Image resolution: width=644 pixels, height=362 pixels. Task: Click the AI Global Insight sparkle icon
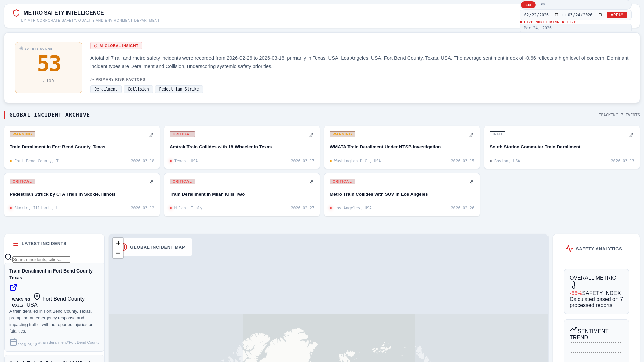pos(96,46)
